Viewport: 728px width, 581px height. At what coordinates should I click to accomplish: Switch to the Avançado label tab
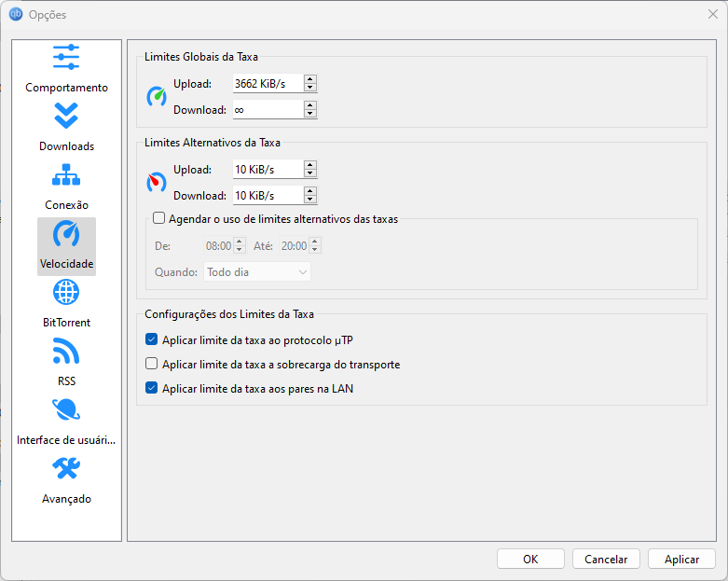coord(66,499)
